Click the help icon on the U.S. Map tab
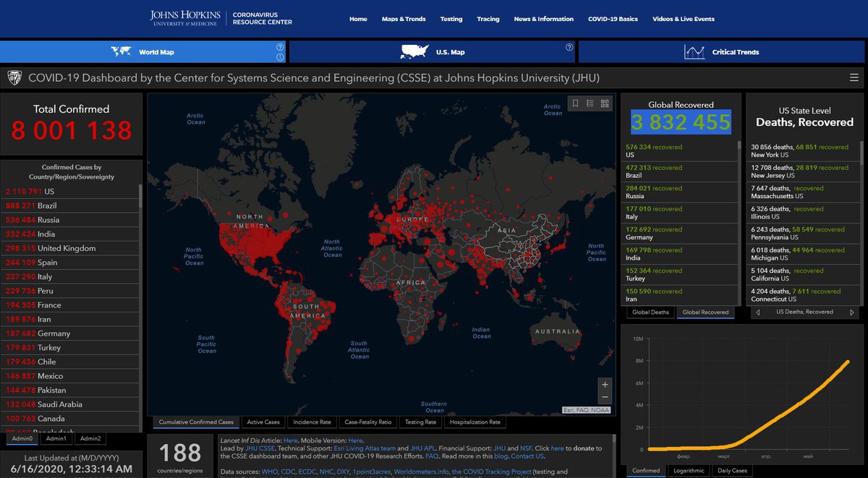Viewport: 868px width, 478px height. tap(569, 48)
